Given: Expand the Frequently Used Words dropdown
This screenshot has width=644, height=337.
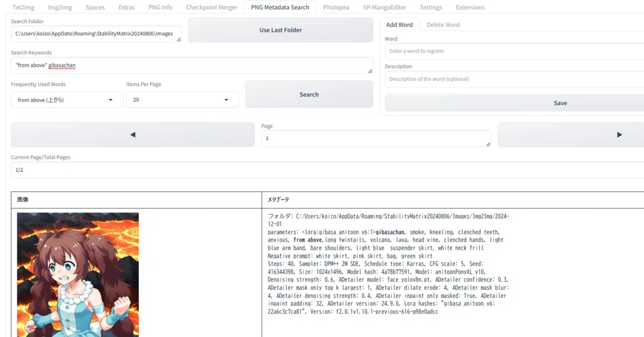Looking at the screenshot, I should (x=67, y=100).
